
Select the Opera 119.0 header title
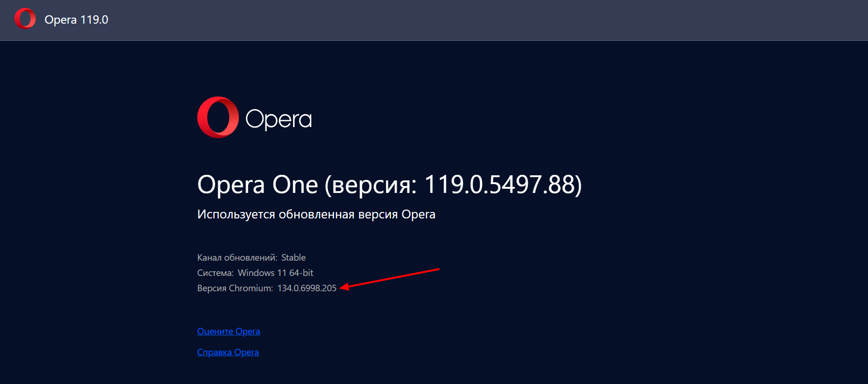(x=76, y=19)
